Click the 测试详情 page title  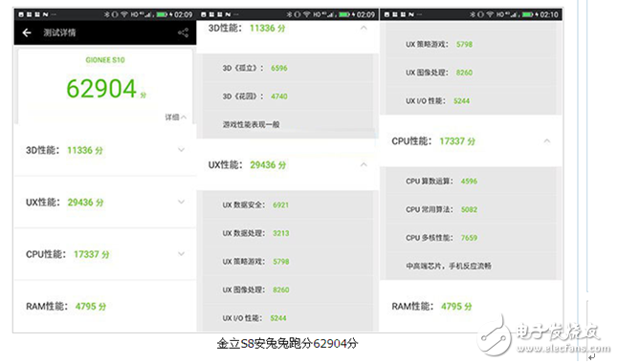59,32
